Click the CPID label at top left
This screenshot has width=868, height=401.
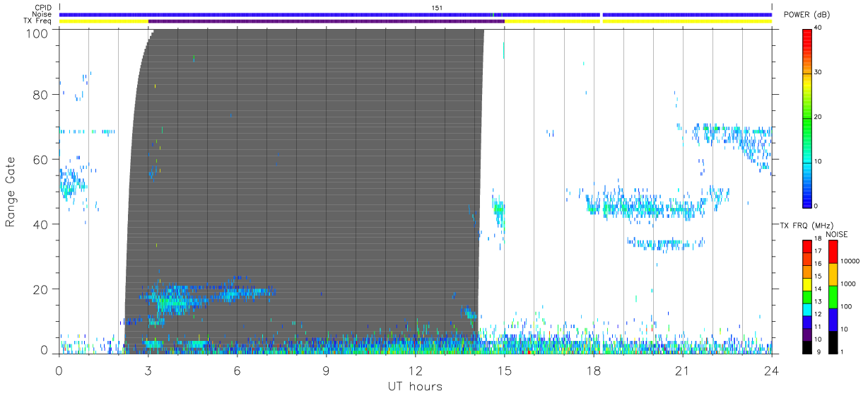(44, 8)
